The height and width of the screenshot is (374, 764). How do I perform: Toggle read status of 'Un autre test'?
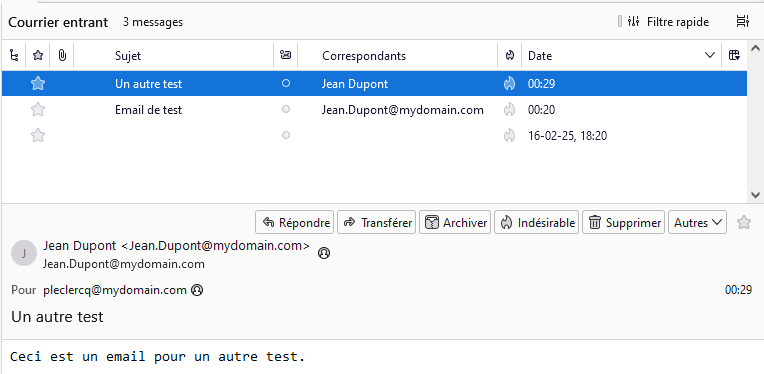(x=286, y=84)
